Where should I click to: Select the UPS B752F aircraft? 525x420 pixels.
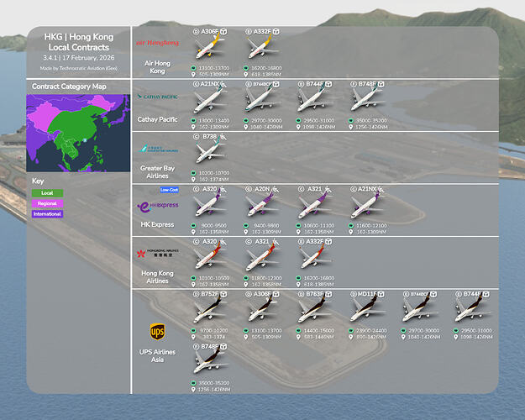tap(210, 310)
